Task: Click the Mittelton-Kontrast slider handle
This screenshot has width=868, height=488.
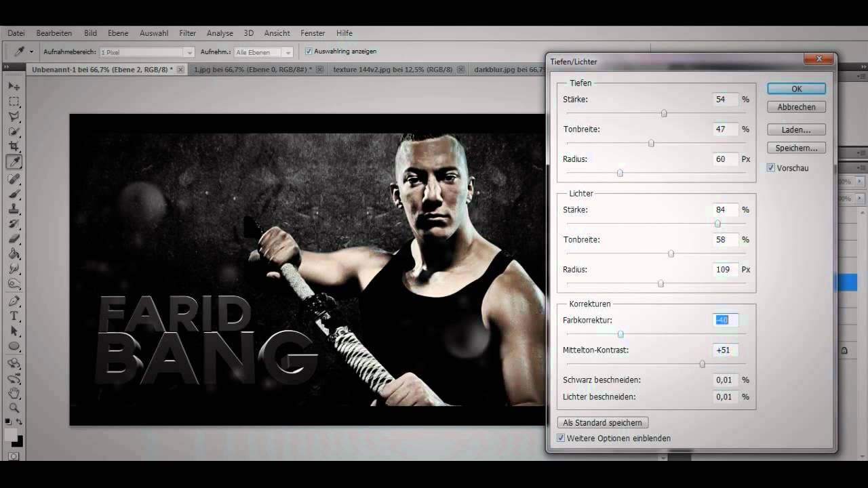Action: click(702, 364)
